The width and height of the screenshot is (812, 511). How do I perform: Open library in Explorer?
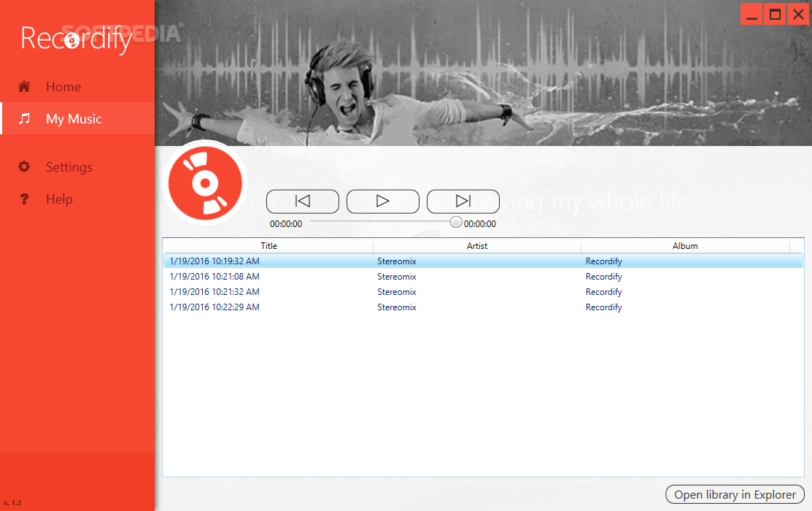(735, 494)
